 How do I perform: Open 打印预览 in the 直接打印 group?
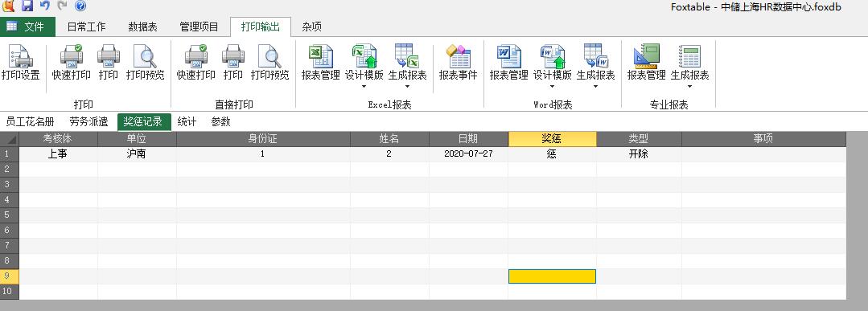tap(270, 63)
